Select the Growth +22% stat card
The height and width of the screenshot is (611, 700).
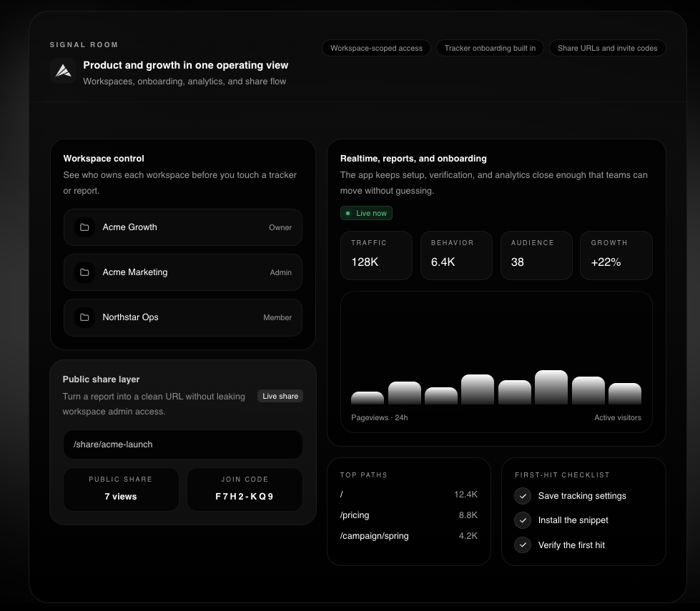coord(616,255)
